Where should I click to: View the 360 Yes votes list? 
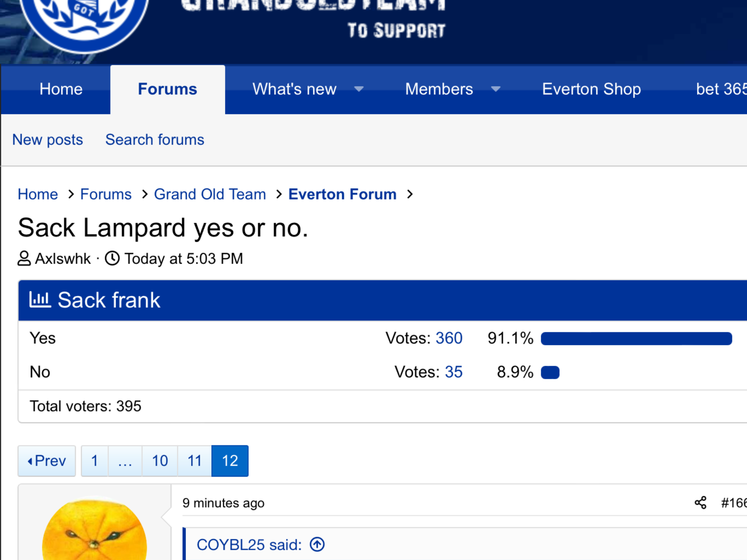[x=449, y=338]
